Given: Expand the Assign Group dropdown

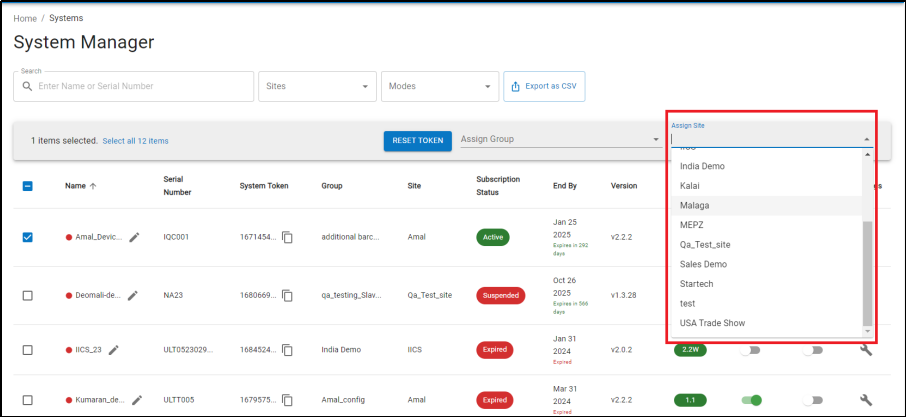Looking at the screenshot, I should (560, 139).
